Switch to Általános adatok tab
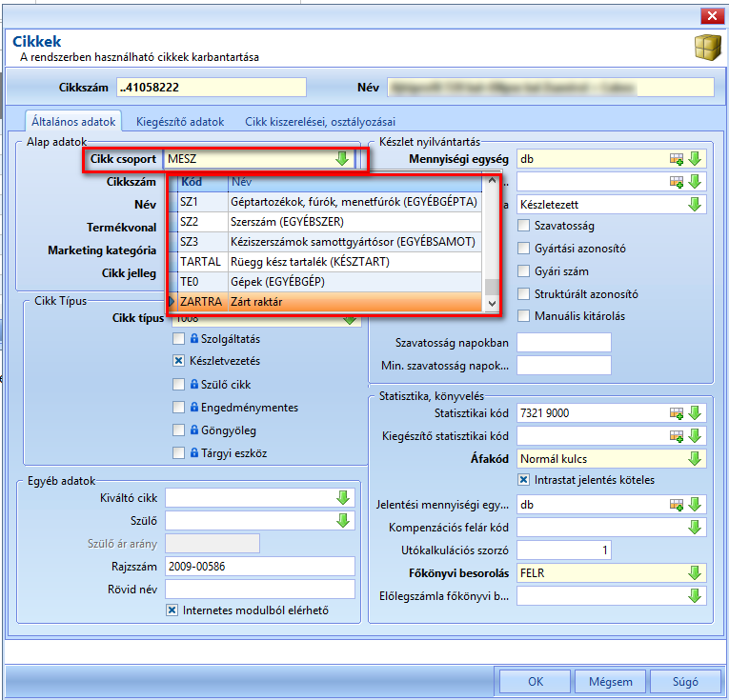 (x=73, y=122)
